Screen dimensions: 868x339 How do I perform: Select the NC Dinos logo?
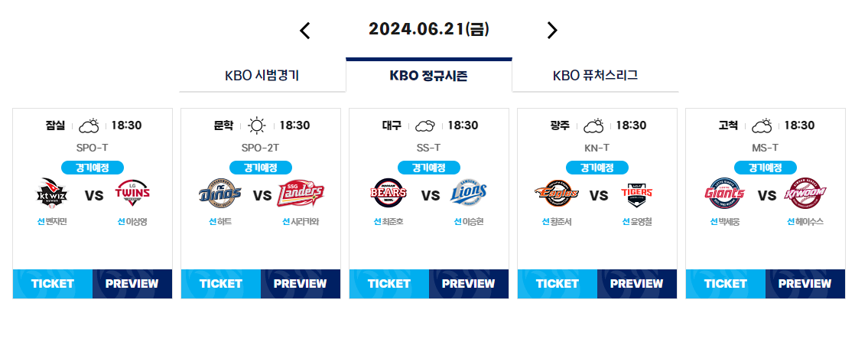click(x=219, y=193)
